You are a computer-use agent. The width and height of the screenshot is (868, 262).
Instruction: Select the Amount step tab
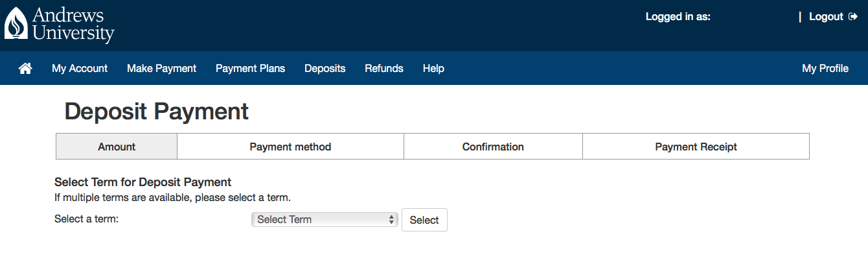coord(117,147)
